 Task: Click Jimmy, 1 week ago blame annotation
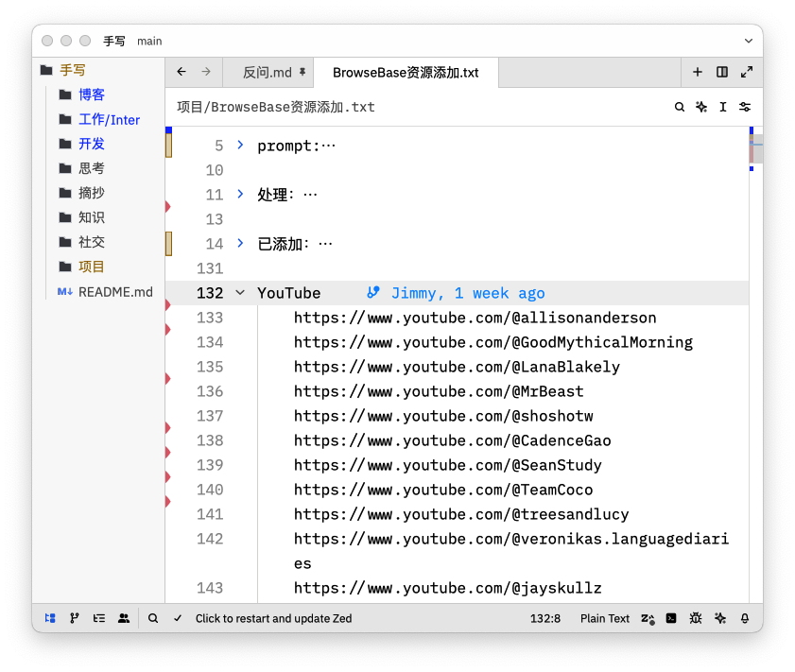tap(468, 293)
